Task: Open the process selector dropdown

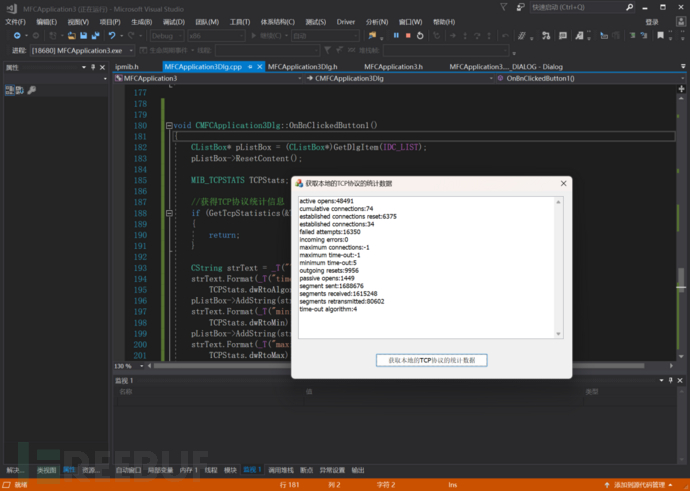Action: pyautogui.click(x=130, y=49)
